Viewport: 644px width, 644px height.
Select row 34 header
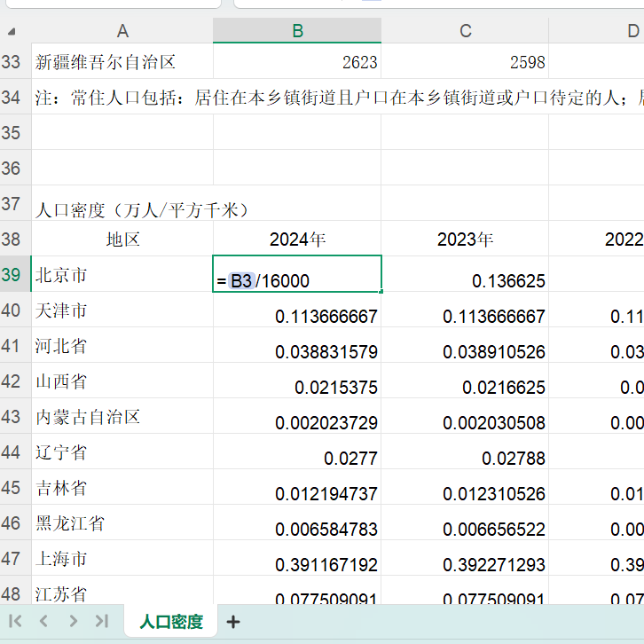click(x=12, y=97)
